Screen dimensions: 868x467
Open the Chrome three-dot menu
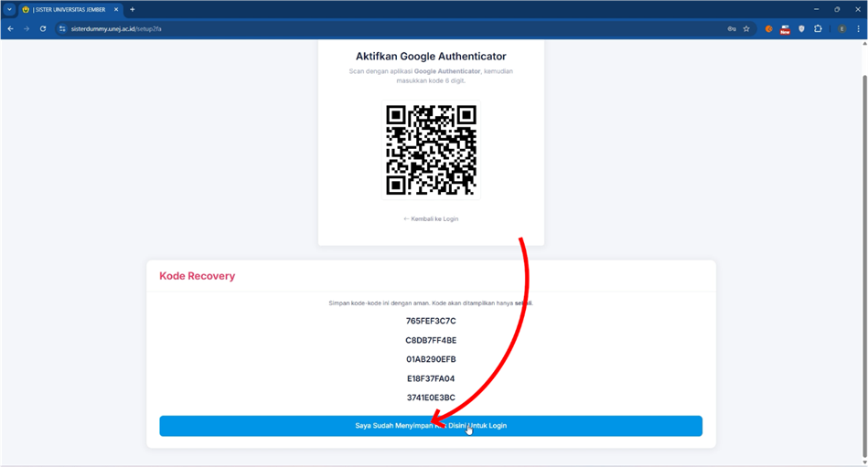pyautogui.click(x=858, y=28)
